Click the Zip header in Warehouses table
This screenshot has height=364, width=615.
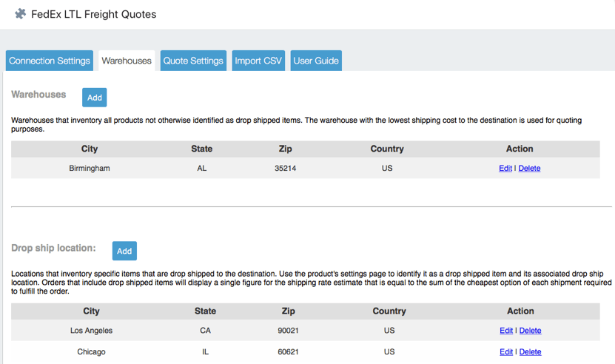point(285,149)
